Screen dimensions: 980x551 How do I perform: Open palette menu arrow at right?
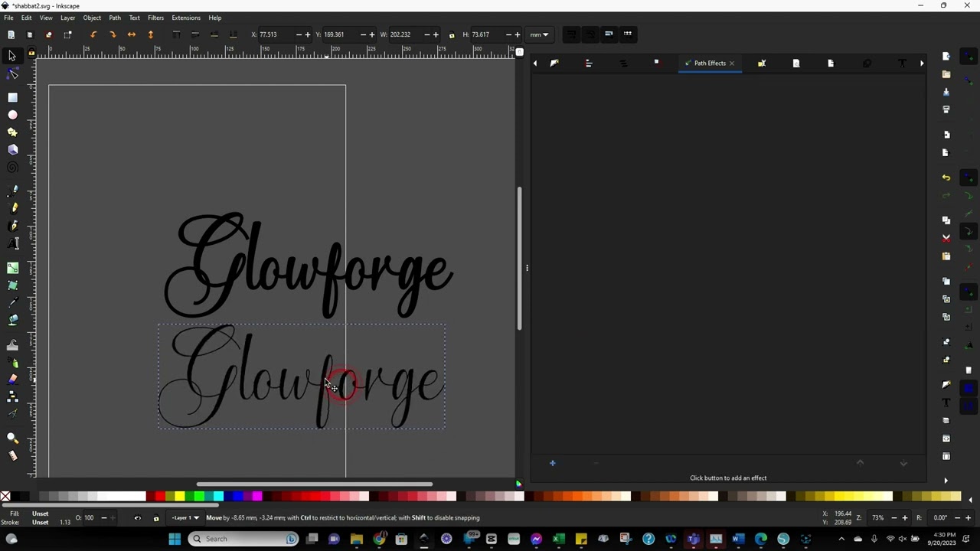click(971, 498)
